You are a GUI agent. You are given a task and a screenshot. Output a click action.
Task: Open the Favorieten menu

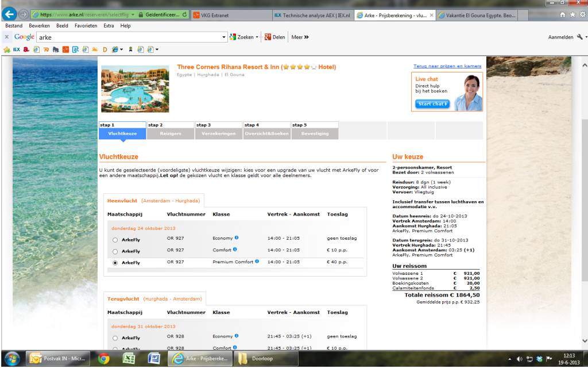point(86,26)
